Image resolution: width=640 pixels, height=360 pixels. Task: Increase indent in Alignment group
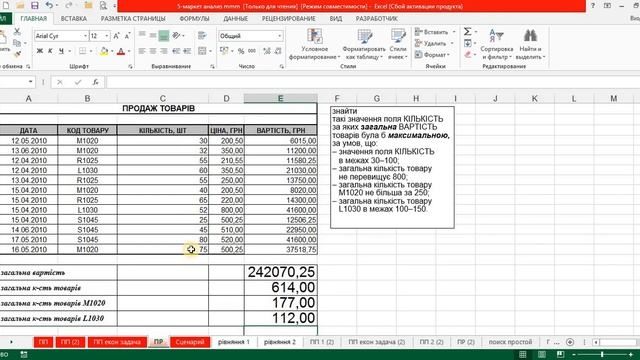[187, 51]
